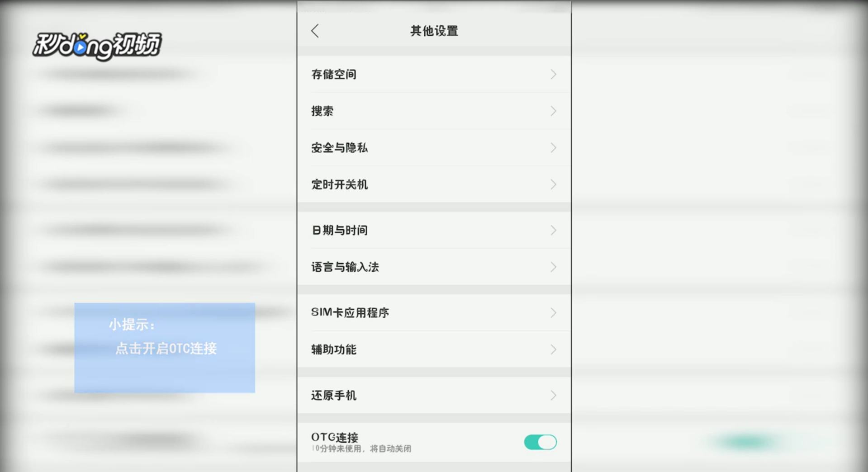Open 辅助功能 settings

434,349
